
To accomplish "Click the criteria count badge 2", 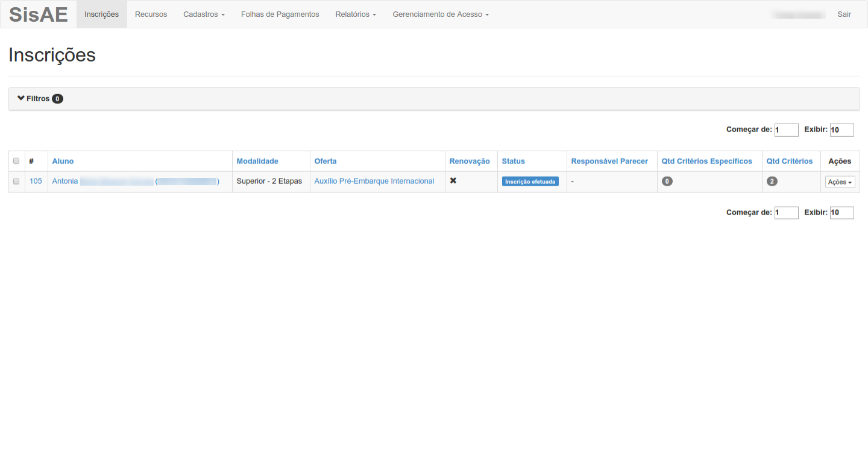I will tap(772, 181).
